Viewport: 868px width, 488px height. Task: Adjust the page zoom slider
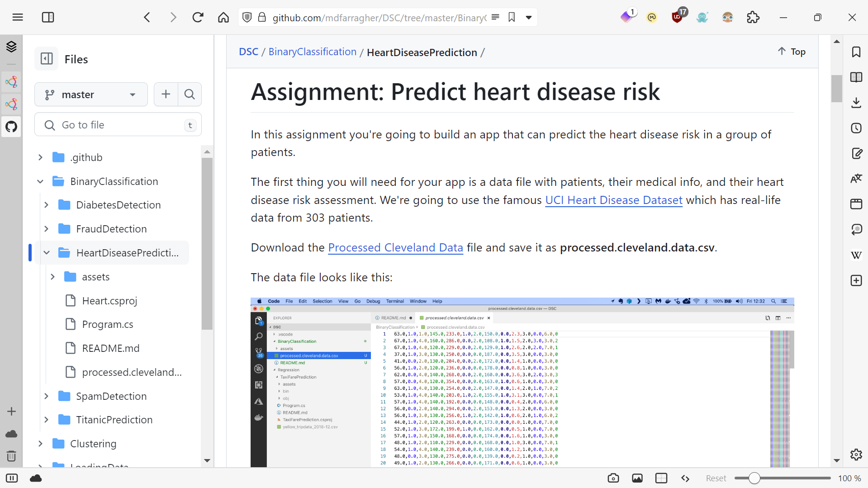tap(754, 478)
